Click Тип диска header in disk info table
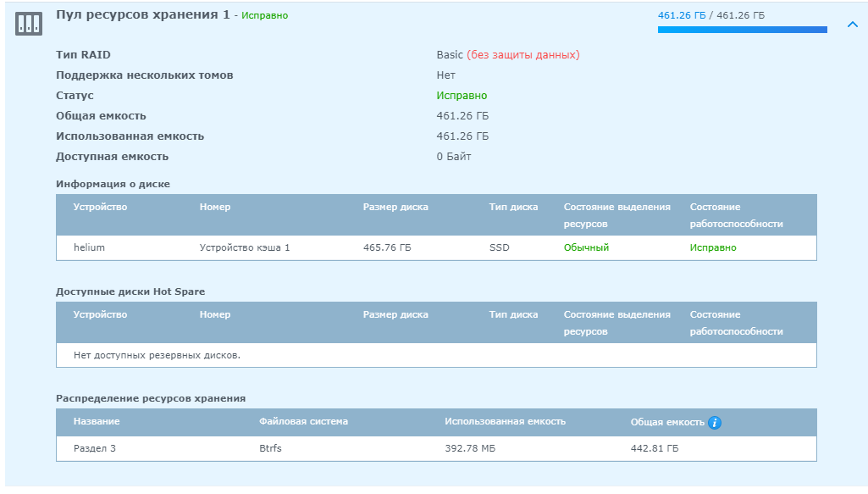Image resolution: width=868 pixels, height=494 pixels. pyautogui.click(x=513, y=207)
